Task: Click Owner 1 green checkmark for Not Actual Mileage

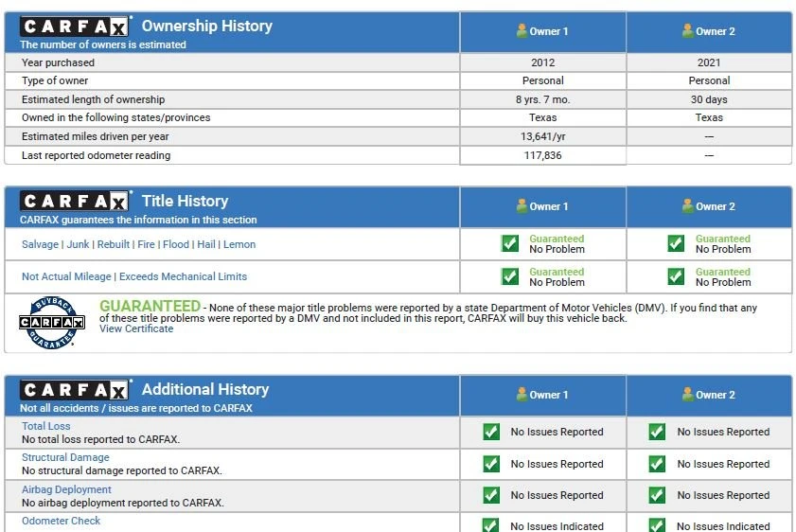Action: tap(509, 276)
